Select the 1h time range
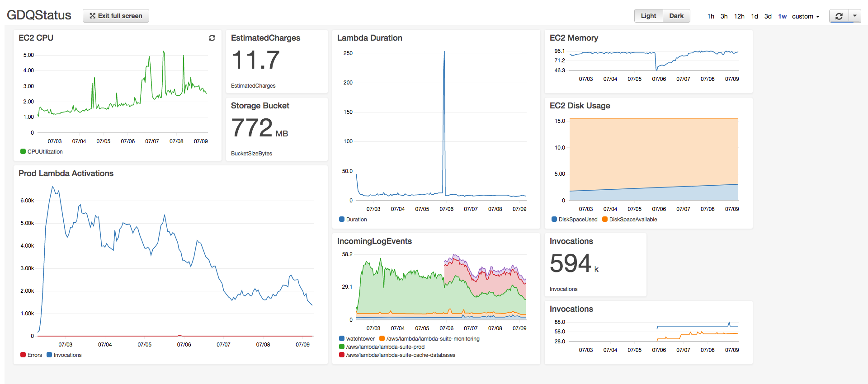 tap(711, 16)
